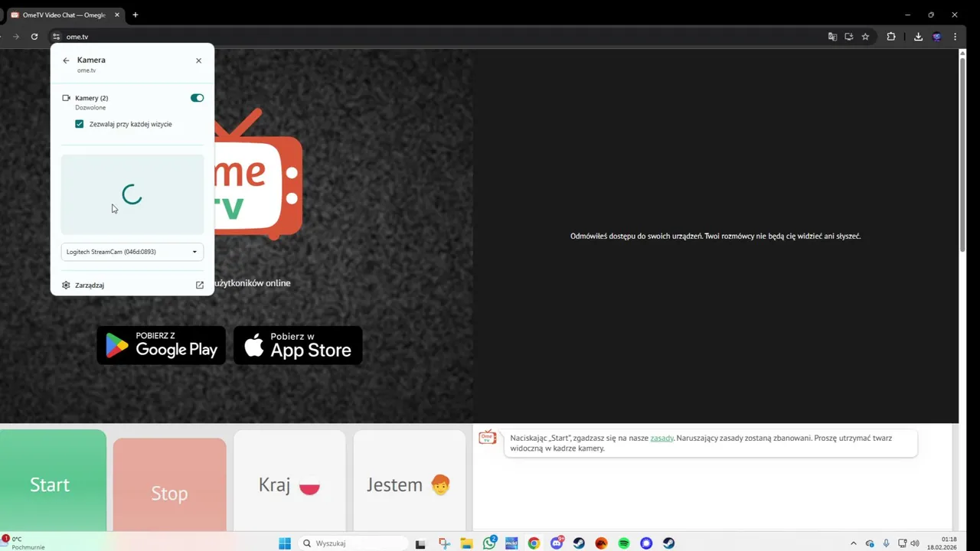Bookmark this page with the star
Viewport: 980px width, 551px height.
tap(865, 37)
